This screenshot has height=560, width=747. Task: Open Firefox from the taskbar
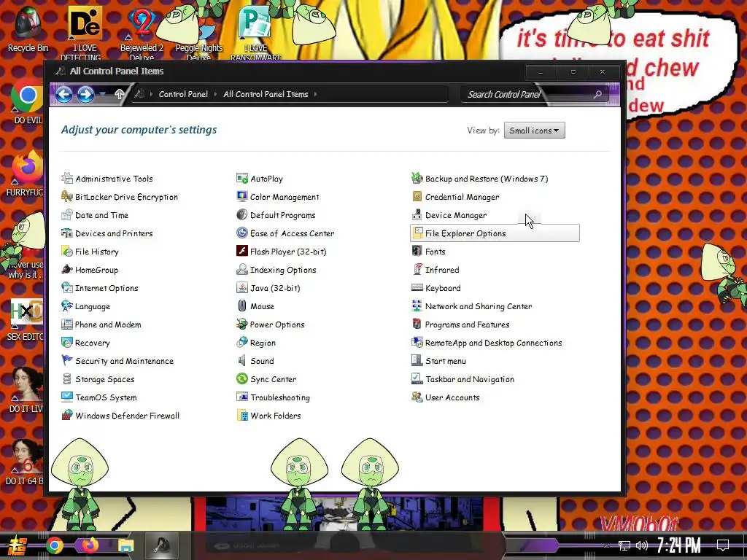point(90,545)
